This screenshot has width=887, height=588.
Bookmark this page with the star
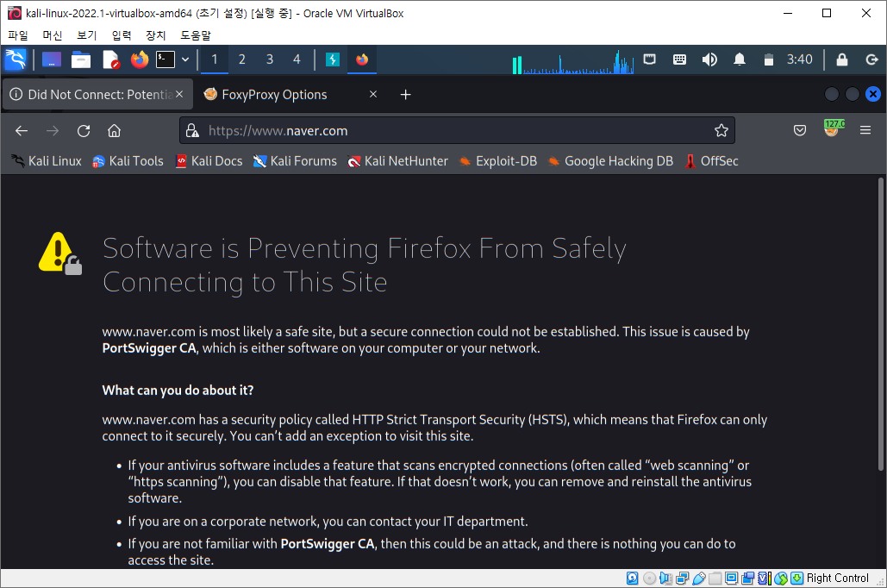tap(721, 131)
